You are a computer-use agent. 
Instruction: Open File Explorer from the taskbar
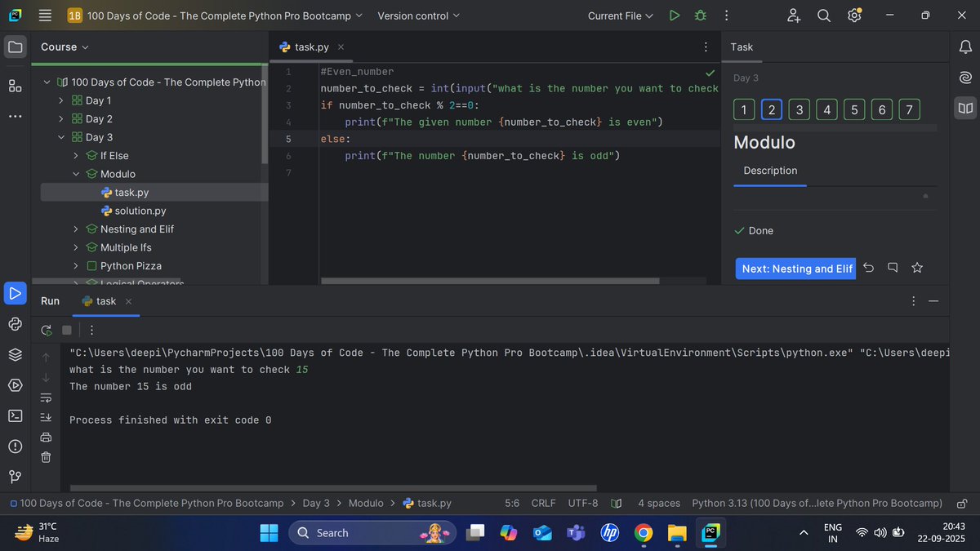[677, 533]
